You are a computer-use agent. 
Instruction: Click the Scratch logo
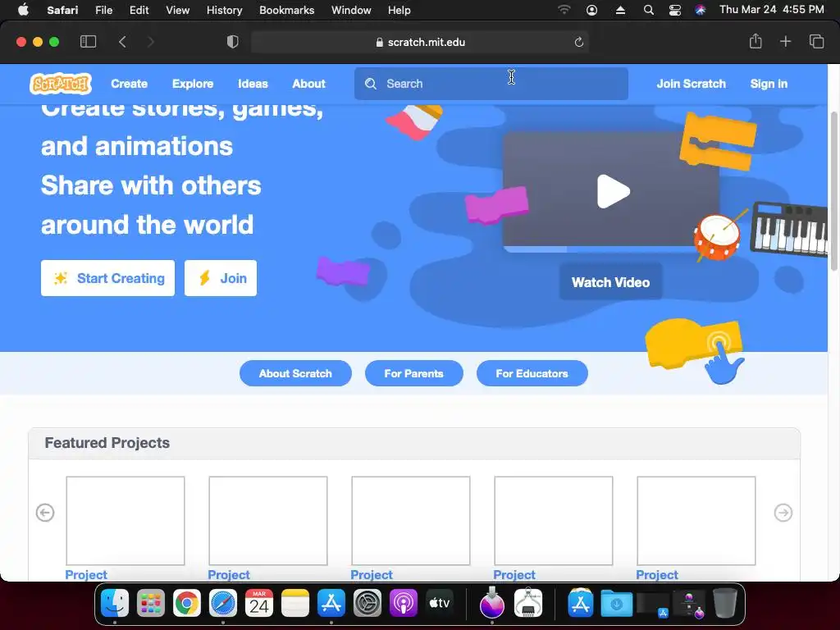tap(61, 84)
